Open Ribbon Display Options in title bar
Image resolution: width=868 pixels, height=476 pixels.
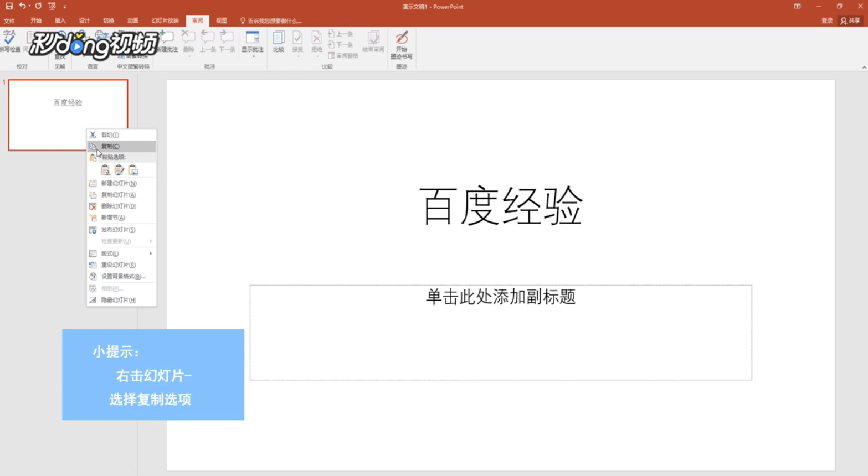click(x=797, y=6)
